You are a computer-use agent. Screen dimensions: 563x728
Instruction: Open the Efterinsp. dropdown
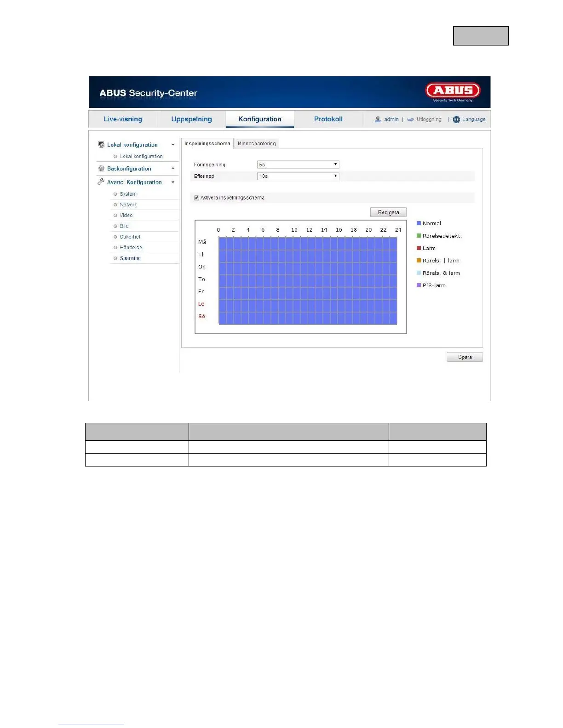click(298, 176)
